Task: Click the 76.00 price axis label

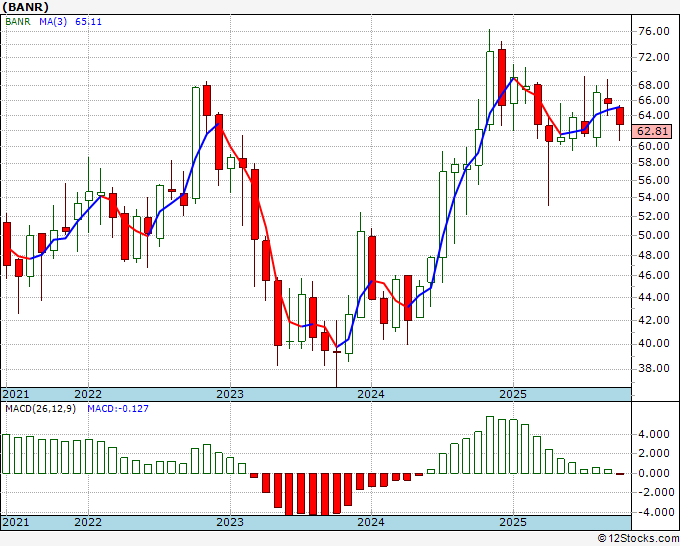Action: coord(653,32)
